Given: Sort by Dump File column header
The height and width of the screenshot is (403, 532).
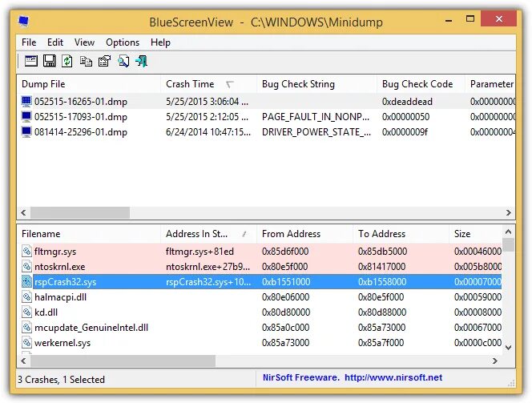Looking at the screenshot, I should 89,84.
